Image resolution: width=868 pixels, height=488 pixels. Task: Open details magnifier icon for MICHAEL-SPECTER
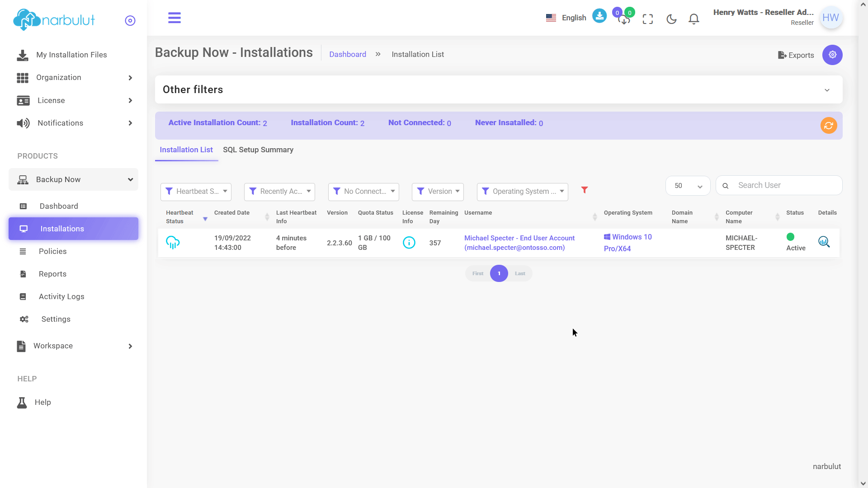[x=824, y=242]
